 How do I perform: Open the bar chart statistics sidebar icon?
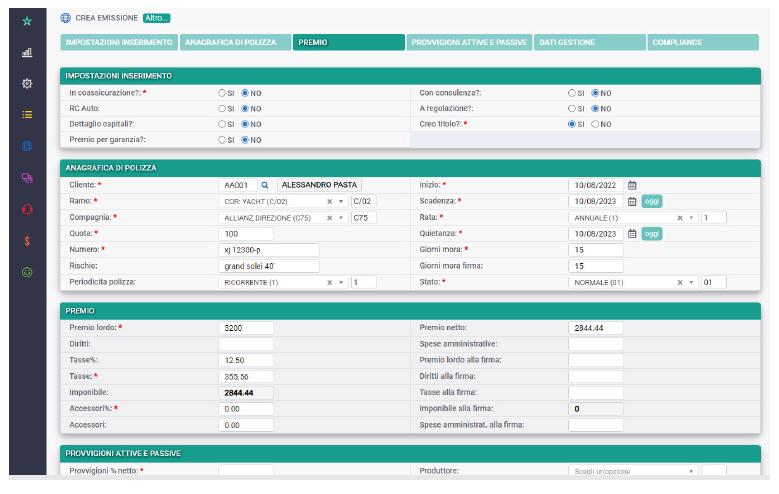tap(27, 52)
